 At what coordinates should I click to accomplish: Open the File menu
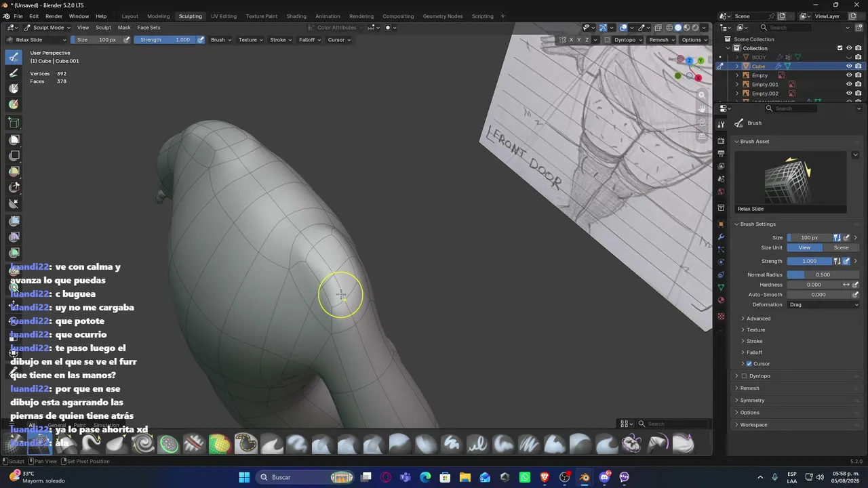(x=17, y=16)
